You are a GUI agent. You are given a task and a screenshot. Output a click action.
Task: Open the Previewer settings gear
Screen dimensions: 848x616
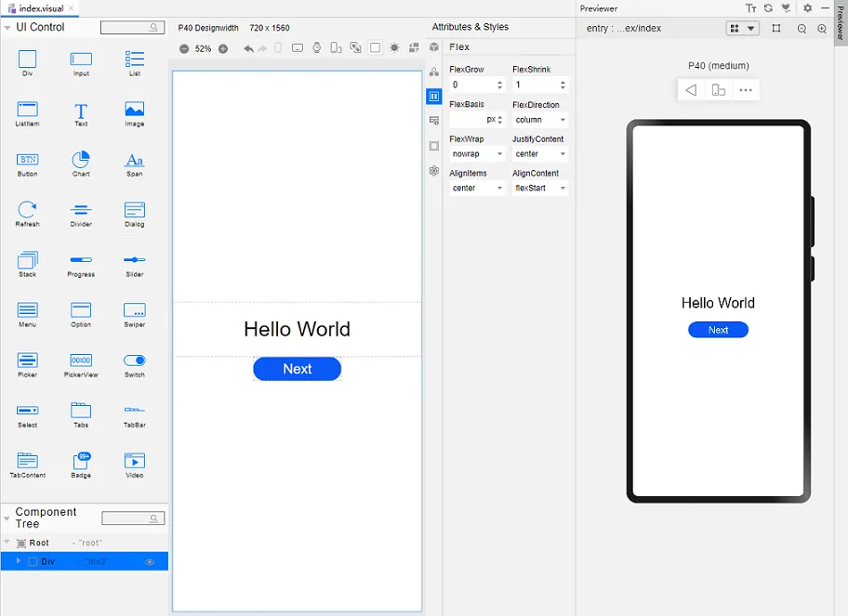807,8
